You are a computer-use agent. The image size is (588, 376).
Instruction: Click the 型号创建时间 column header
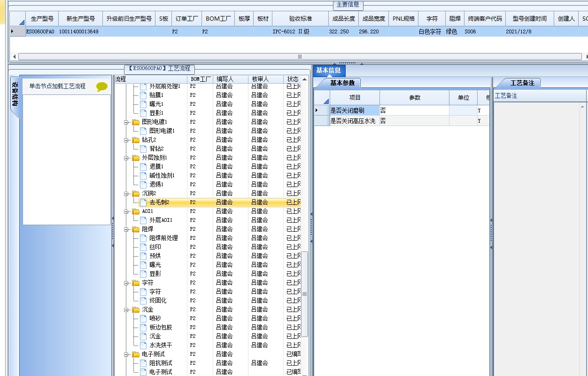529,19
